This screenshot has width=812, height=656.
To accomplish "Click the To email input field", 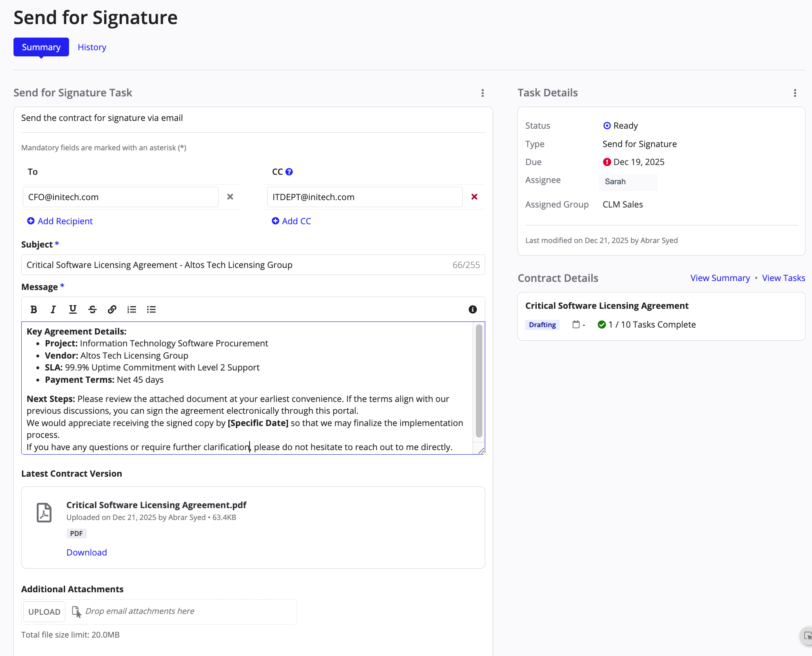I will [120, 197].
